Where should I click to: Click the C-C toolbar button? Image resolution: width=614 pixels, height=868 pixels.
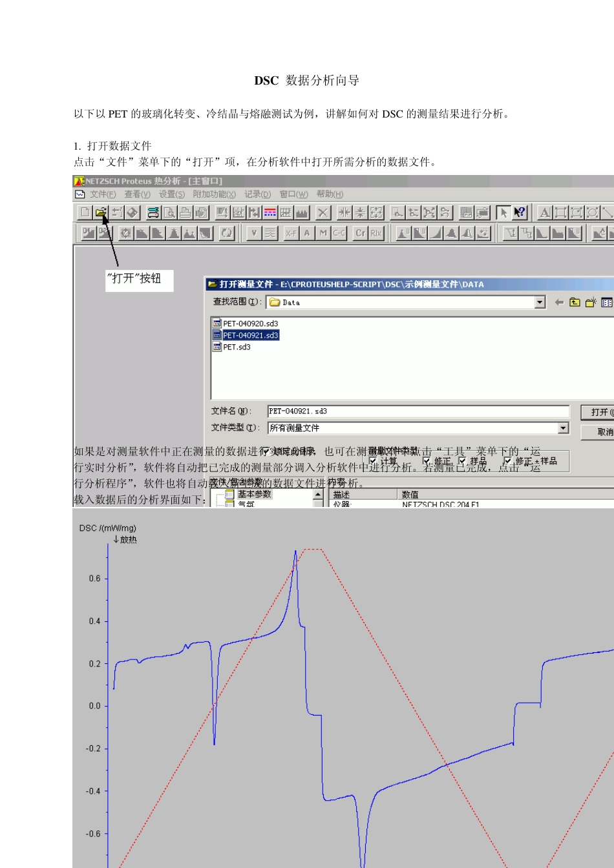tap(339, 232)
